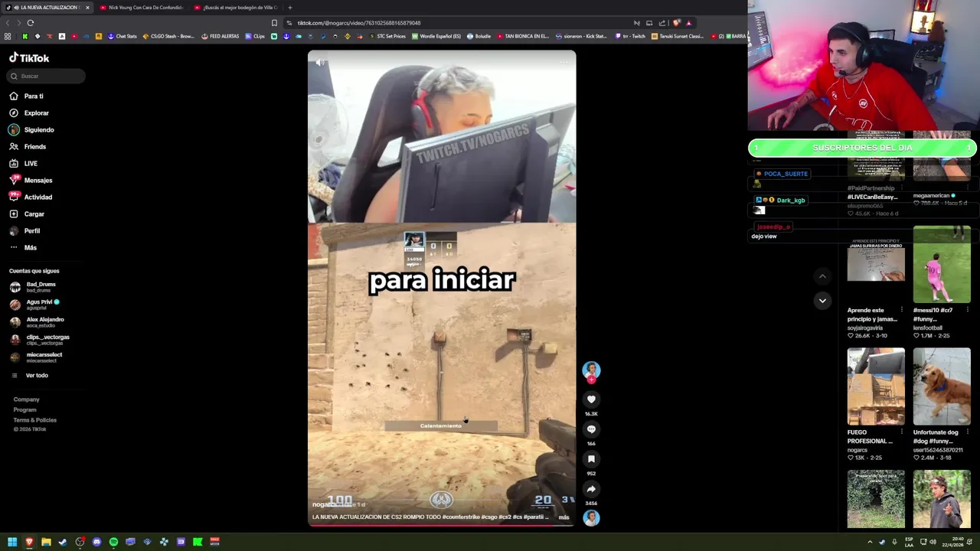This screenshot has height=551, width=980.
Task: Open options for 'Unfortunate dog' video card
Action: (968, 432)
